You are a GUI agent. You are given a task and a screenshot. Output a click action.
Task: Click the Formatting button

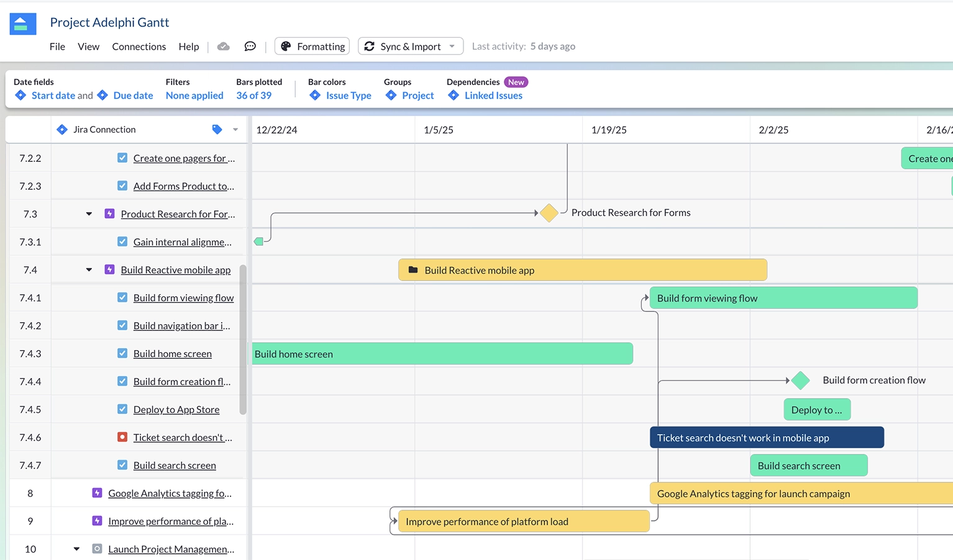pos(312,47)
